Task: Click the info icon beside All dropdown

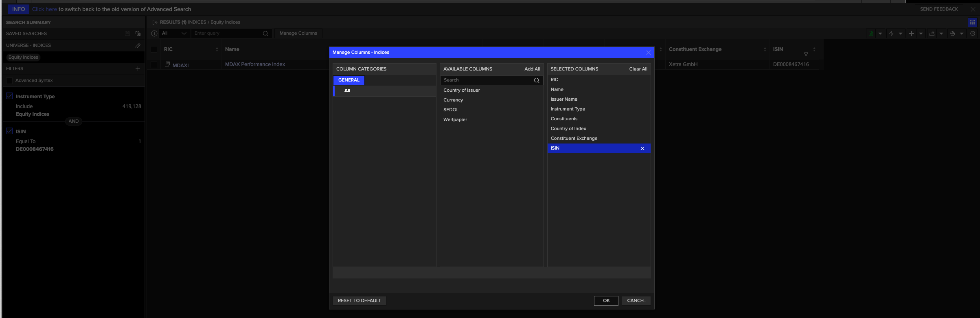Action: (154, 33)
